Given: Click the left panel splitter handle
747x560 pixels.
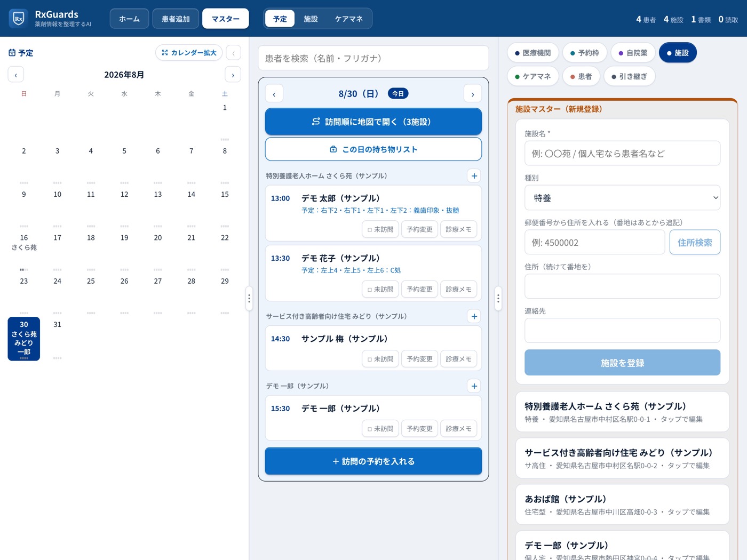Looking at the screenshot, I should (x=249, y=299).
